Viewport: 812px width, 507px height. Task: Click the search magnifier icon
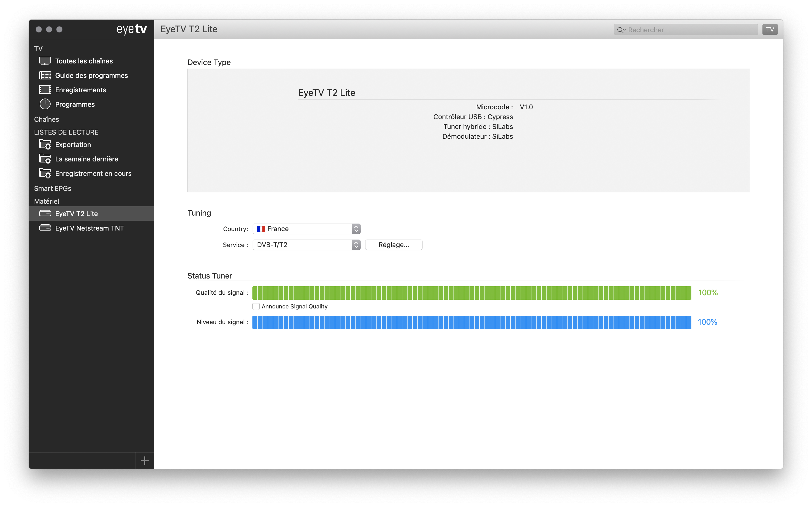[621, 30]
